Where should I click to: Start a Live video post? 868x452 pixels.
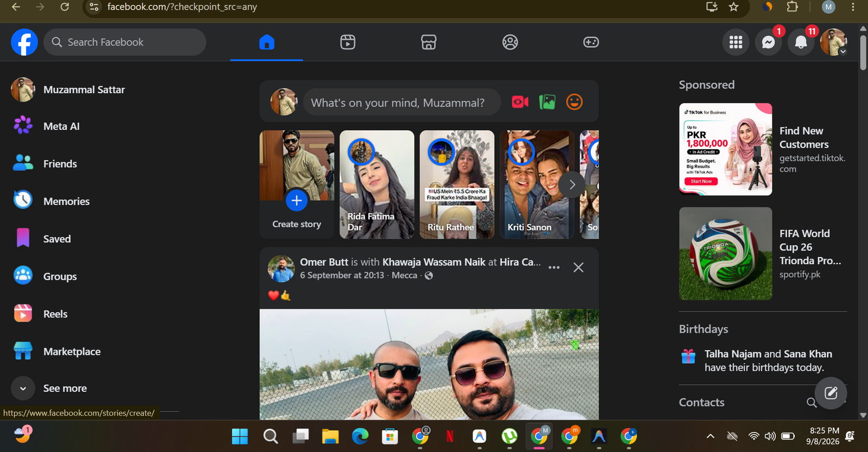click(x=520, y=102)
